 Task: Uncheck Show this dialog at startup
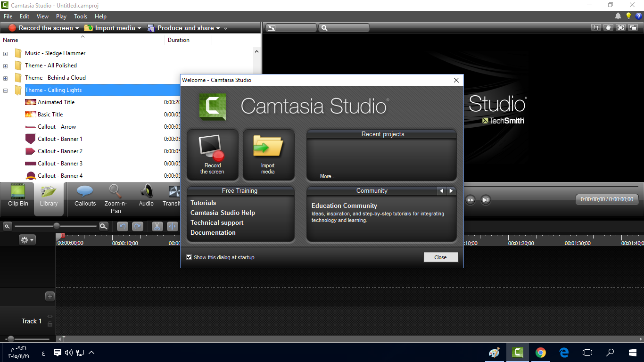(189, 257)
